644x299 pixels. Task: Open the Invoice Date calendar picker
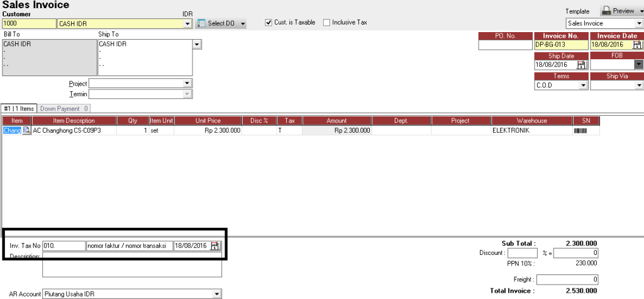coord(637,45)
